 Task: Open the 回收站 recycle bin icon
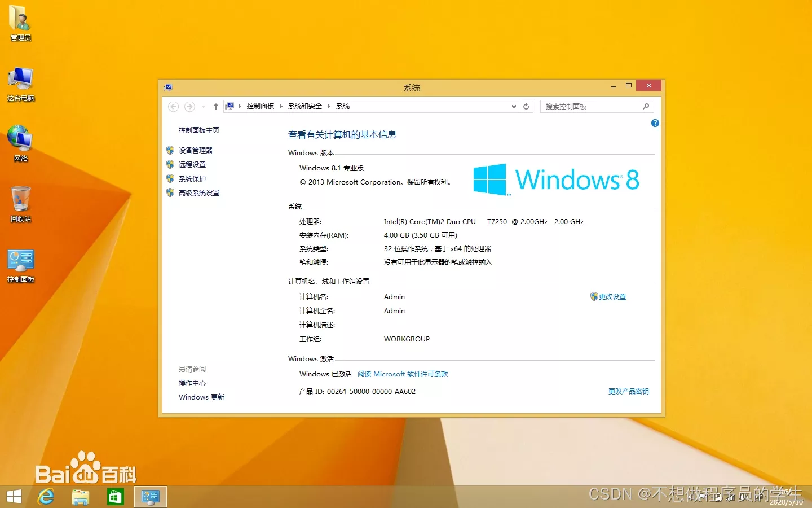pos(20,204)
